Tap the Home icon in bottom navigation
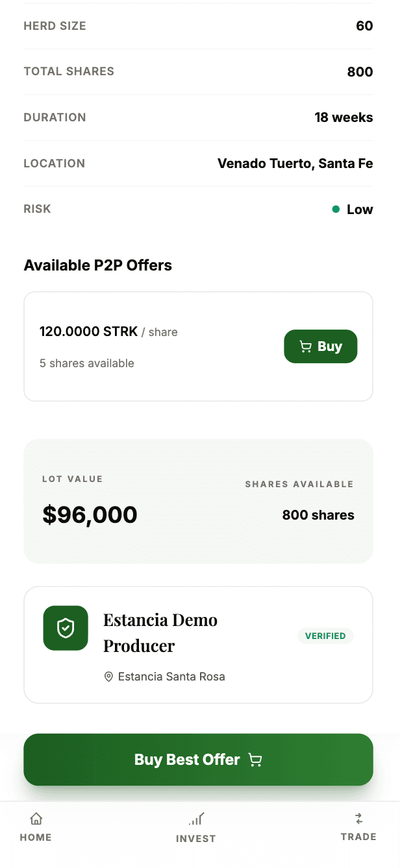 coord(36,819)
